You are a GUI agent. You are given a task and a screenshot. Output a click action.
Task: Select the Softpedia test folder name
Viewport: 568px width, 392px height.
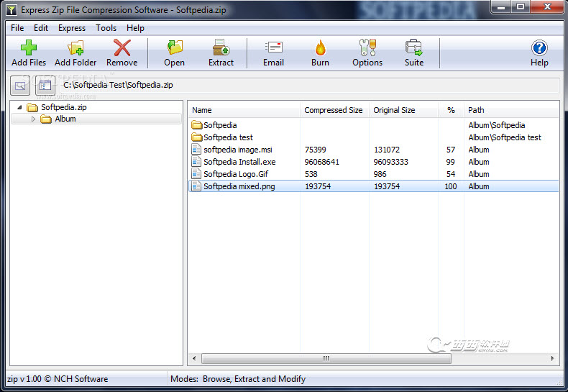coord(228,137)
